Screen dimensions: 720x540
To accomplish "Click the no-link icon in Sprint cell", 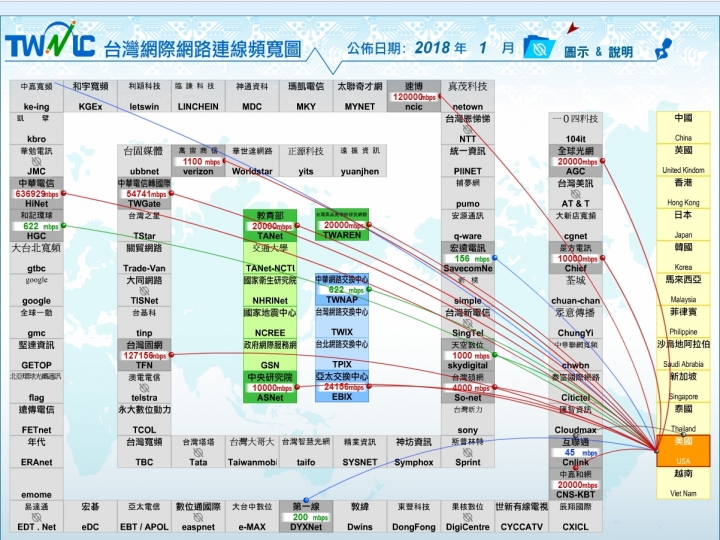I will tap(467, 452).
